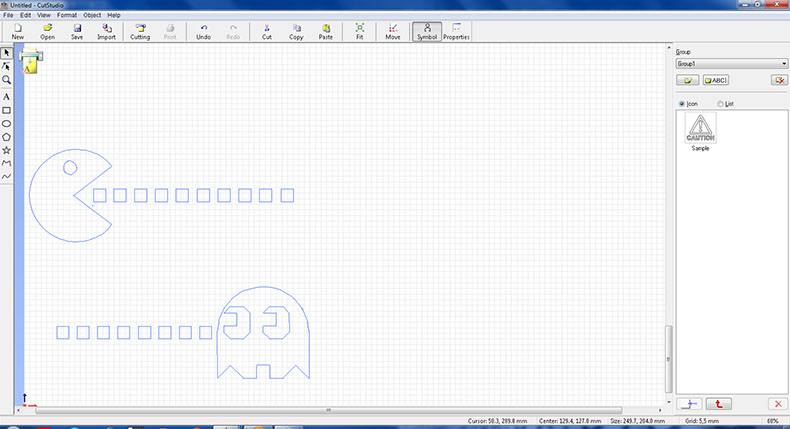Image resolution: width=790 pixels, height=429 pixels.
Task: Click the Center 129.4, 127.0 mm status
Action: click(x=570, y=421)
